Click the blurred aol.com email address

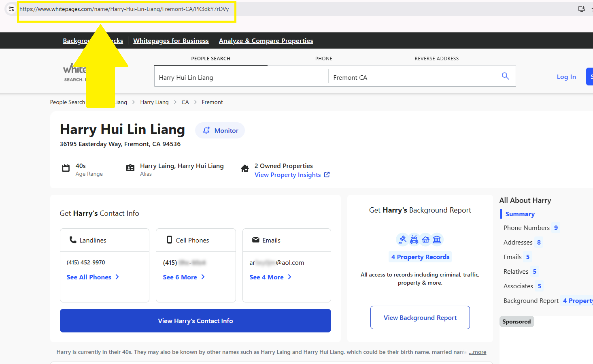276,262
